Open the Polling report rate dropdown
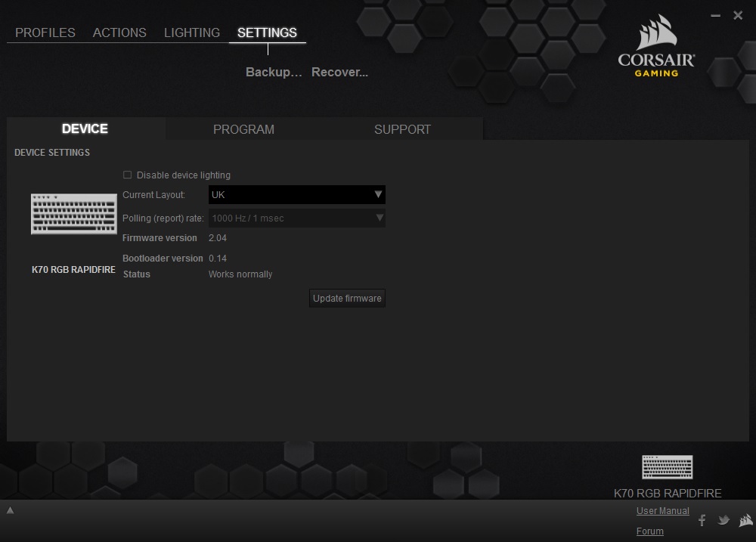Screen dimensions: 756x542 [x=296, y=218]
